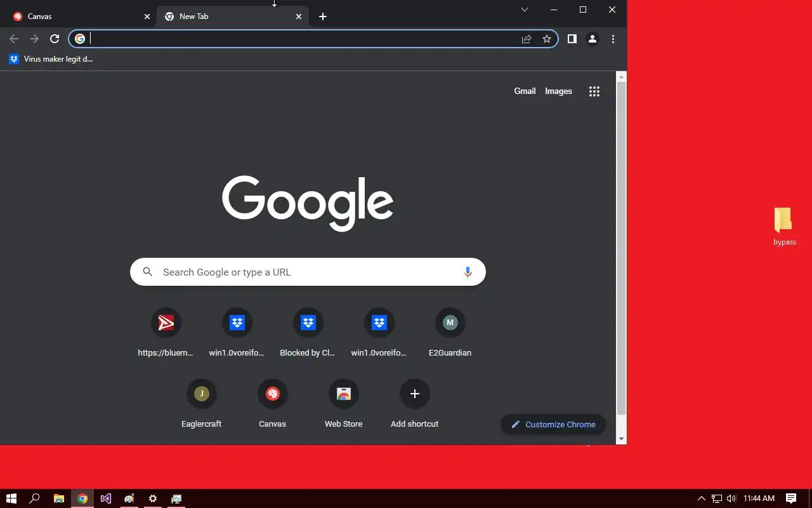Click the forward navigation arrow
Image resolution: width=812 pixels, height=508 pixels.
(34, 39)
